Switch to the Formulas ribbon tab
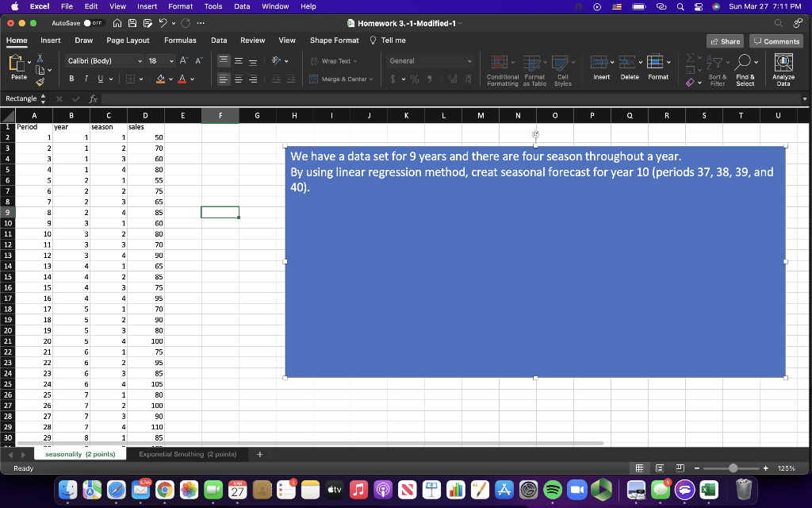 point(181,40)
